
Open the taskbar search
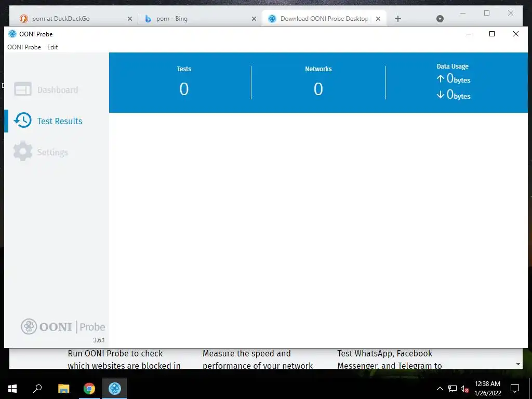pos(37,389)
